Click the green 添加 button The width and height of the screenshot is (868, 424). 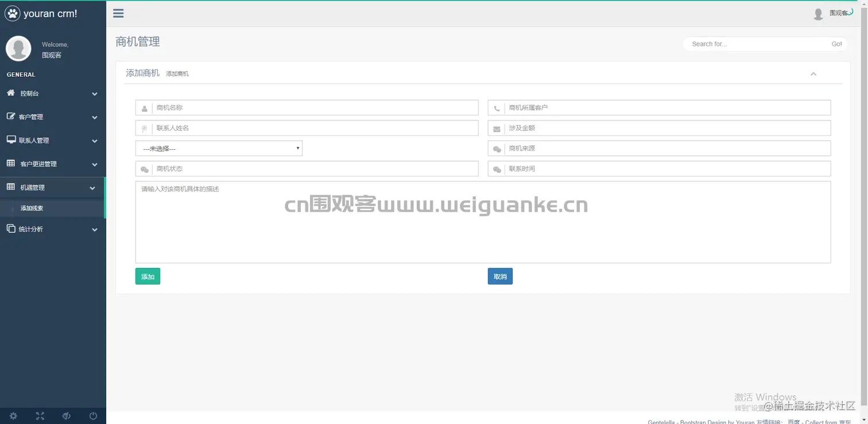(148, 277)
